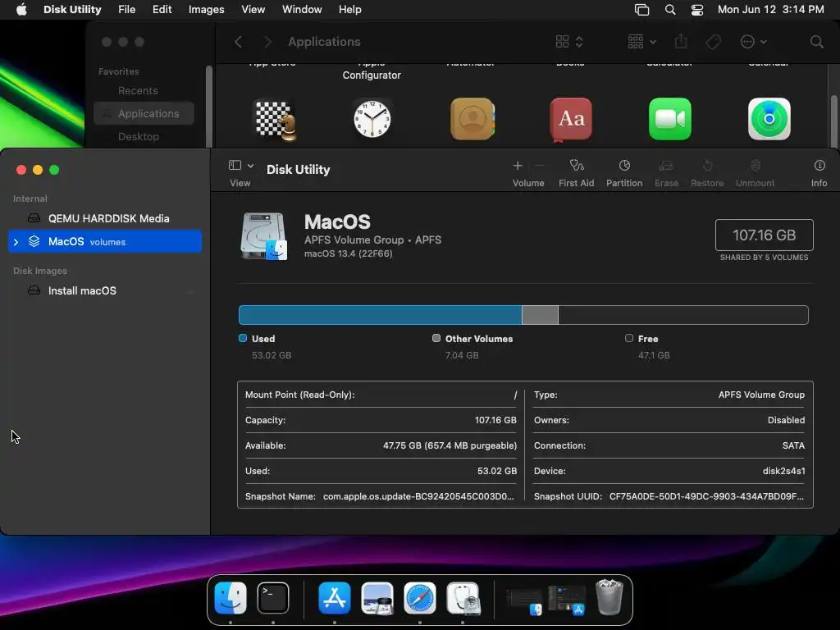Open Finder group-by dropdown

pyautogui.click(x=641, y=42)
